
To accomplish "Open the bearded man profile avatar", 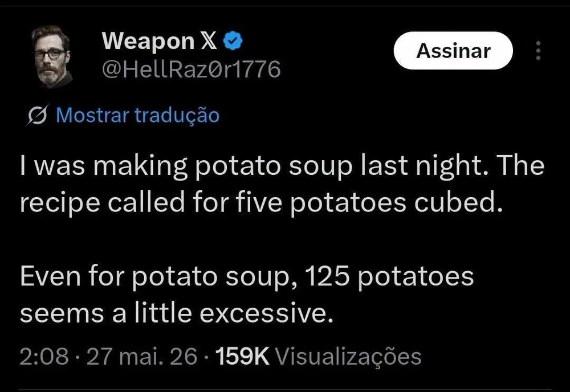I will [x=52, y=56].
